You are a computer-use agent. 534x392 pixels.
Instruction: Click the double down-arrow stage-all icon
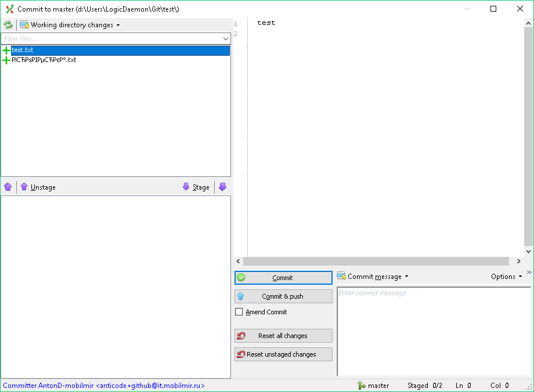222,187
